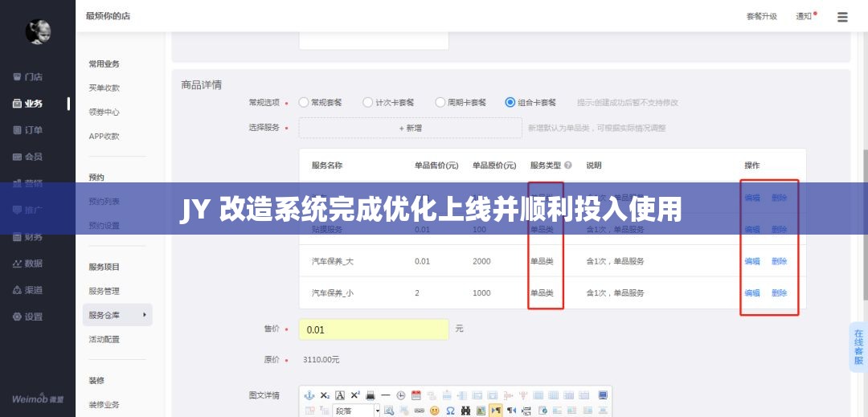Set right-to-left text direction
Screen dimensions: 868x417
[511, 411]
